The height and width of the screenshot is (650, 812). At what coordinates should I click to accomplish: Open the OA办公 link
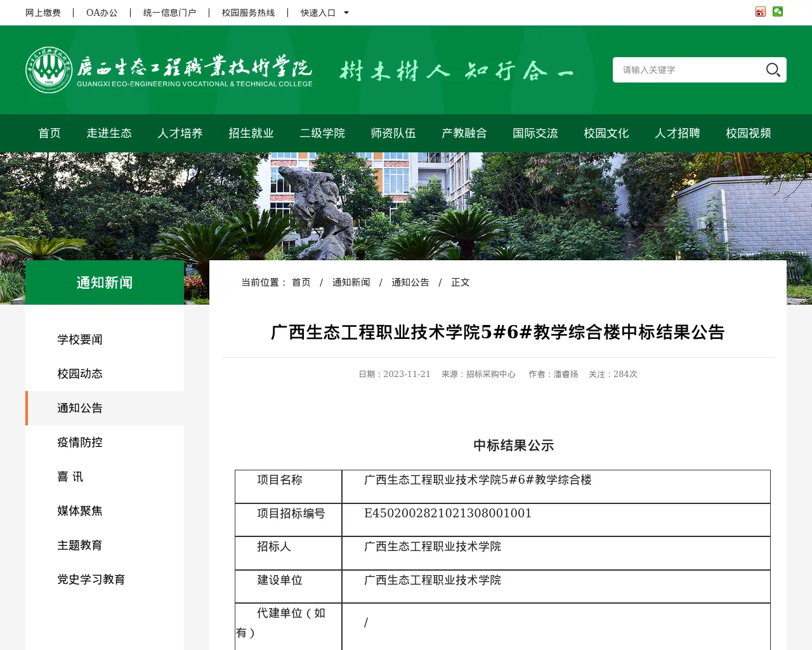[x=102, y=13]
